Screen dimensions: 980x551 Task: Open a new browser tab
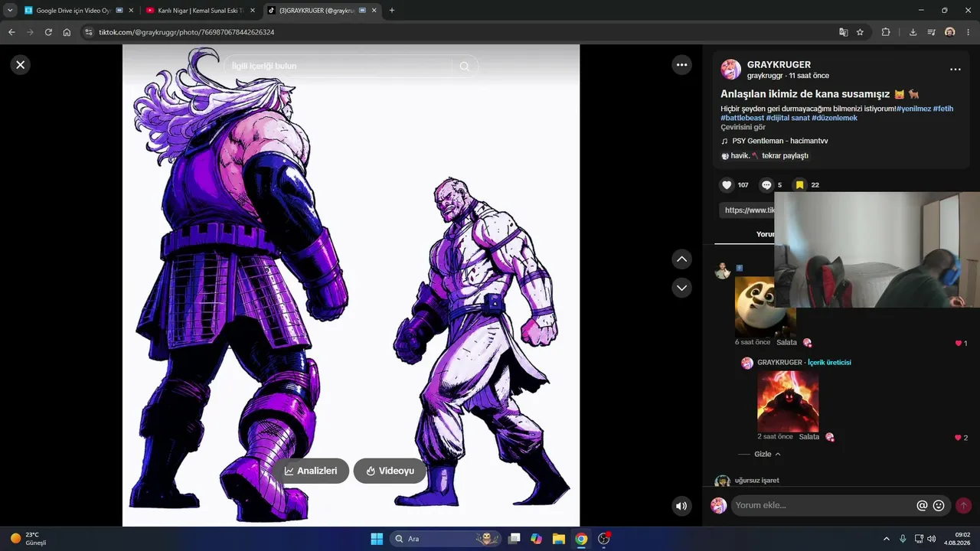(x=392, y=11)
